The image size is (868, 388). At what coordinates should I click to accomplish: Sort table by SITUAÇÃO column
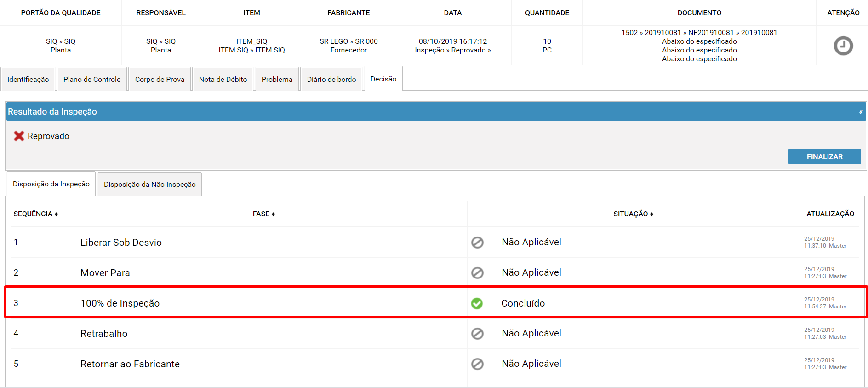click(x=633, y=214)
